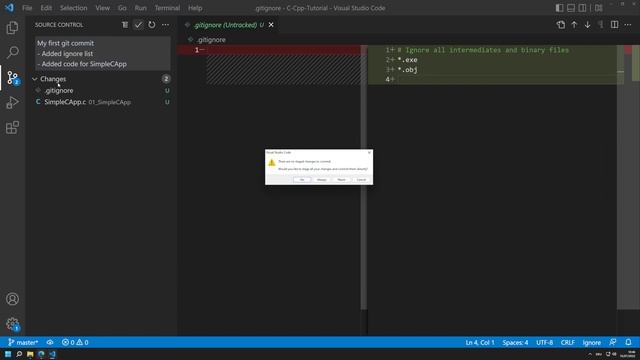Select the Source Control activity bar icon

tap(12, 78)
